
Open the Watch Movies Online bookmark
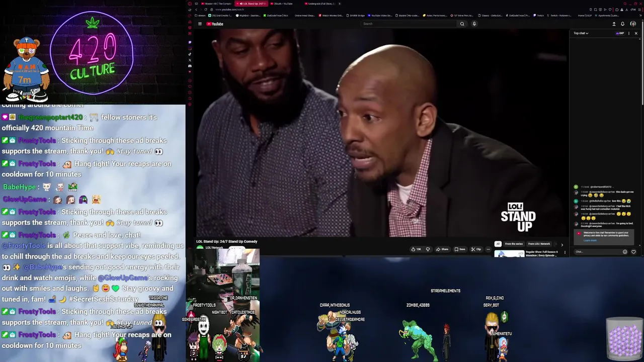pos(331,16)
